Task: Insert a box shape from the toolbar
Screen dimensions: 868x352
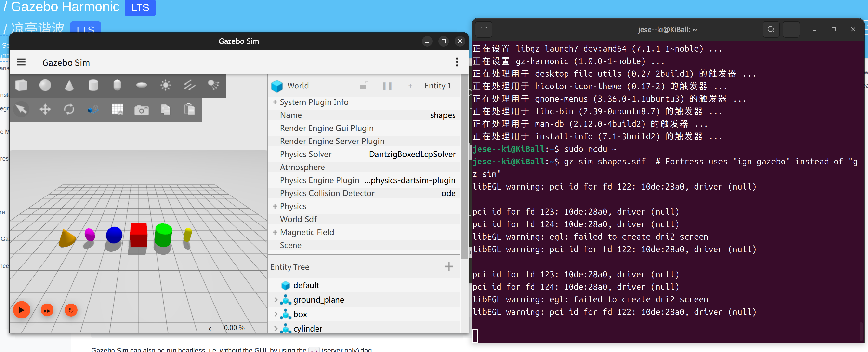Action: 21,85
